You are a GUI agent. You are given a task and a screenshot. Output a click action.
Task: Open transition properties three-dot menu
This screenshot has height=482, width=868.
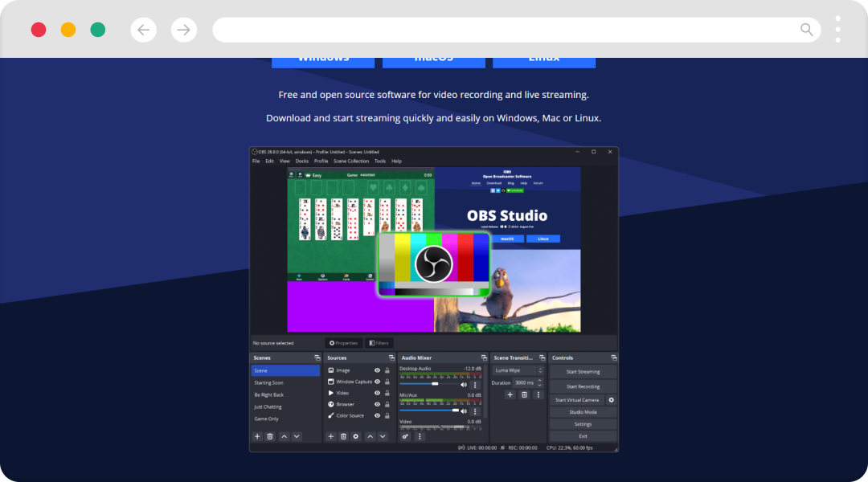tap(538, 394)
